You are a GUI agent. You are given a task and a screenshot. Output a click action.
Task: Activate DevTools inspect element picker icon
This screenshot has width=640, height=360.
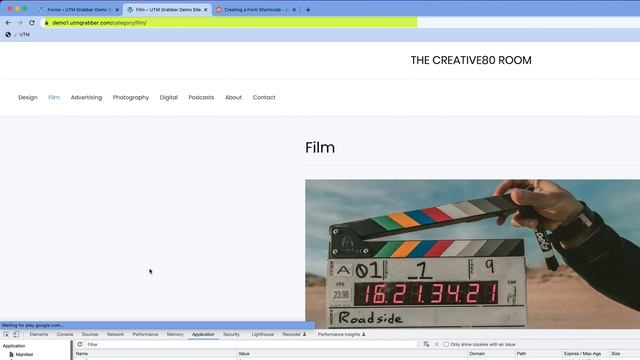click(6, 334)
